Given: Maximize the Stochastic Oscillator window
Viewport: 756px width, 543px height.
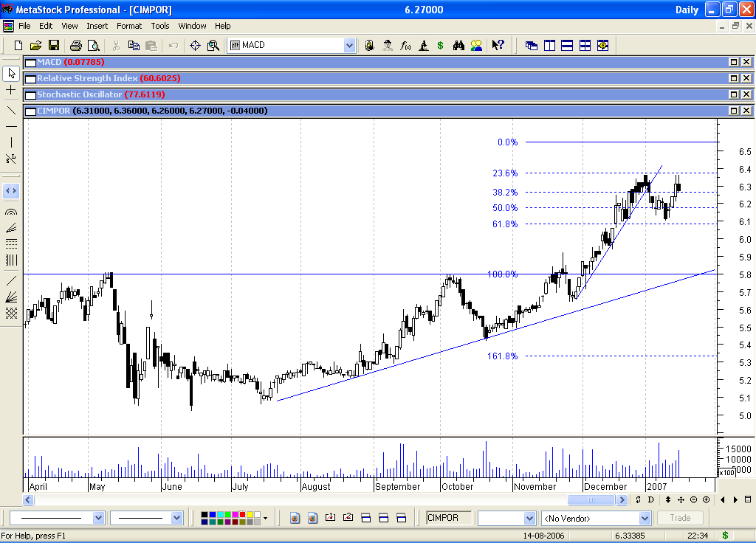Looking at the screenshot, I should (734, 94).
